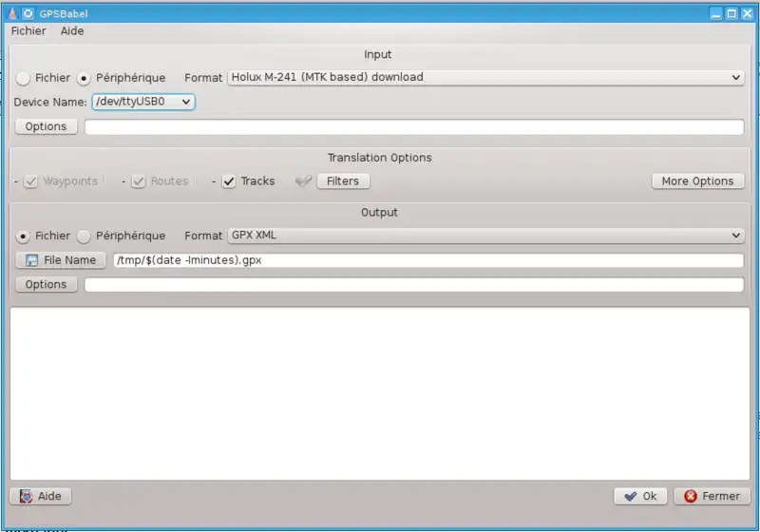Open the Aide menu in menu bar
This screenshot has width=760, height=532.
(x=72, y=31)
